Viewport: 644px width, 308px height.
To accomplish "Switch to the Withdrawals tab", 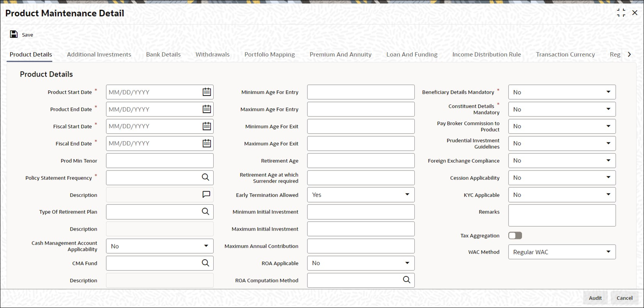I will 212,54.
